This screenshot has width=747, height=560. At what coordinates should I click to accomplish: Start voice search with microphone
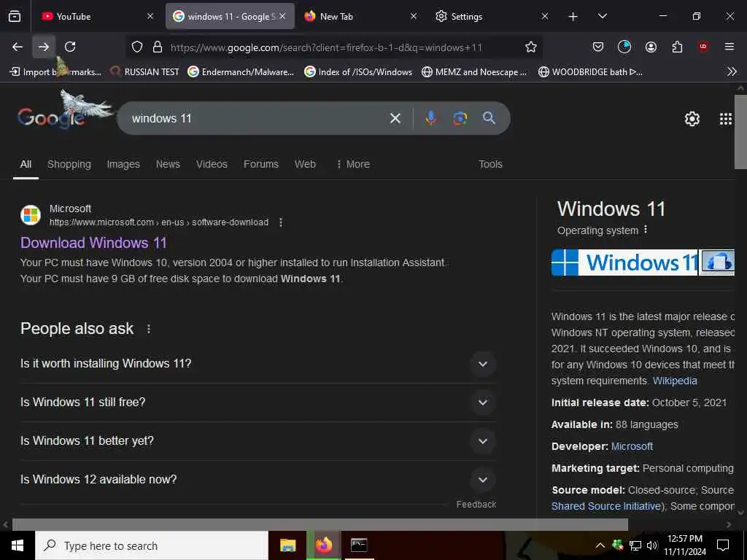pos(430,118)
